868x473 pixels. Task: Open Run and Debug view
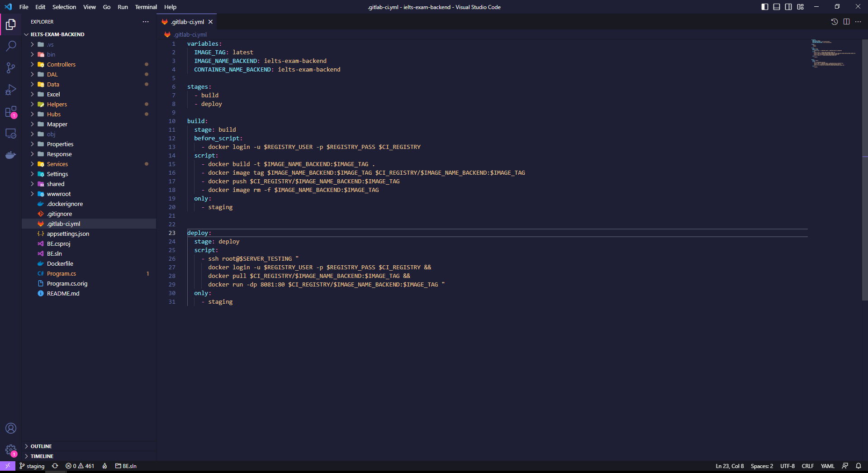point(11,90)
